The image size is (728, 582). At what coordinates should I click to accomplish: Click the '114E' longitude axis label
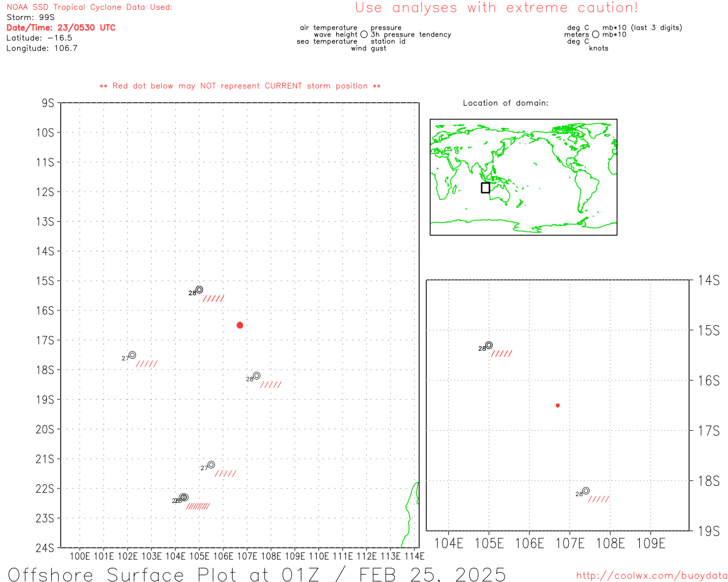(x=414, y=556)
